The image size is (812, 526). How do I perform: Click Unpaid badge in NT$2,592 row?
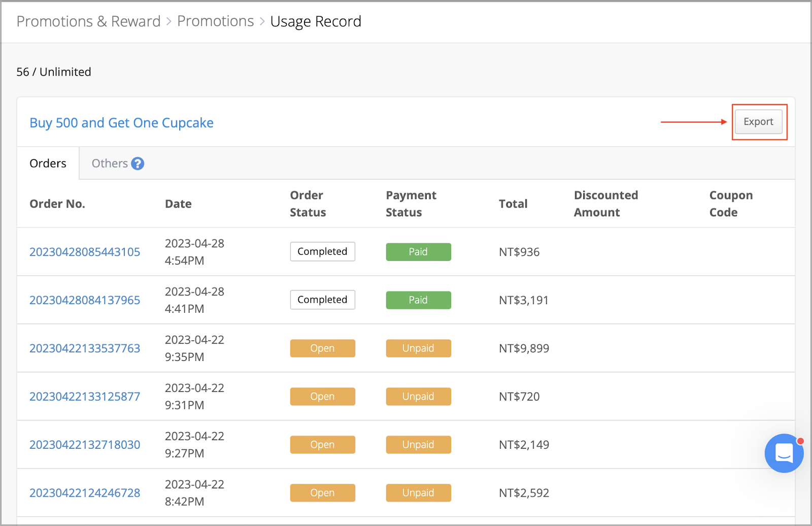click(419, 493)
